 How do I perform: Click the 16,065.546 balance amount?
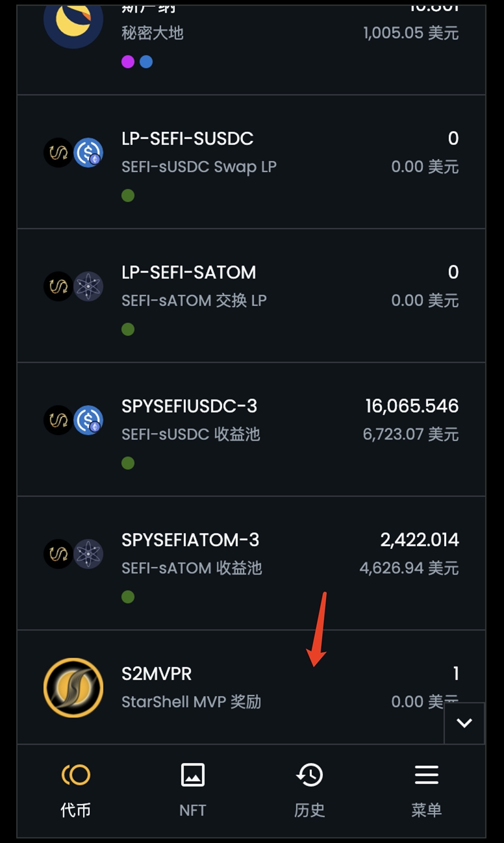coord(412,407)
